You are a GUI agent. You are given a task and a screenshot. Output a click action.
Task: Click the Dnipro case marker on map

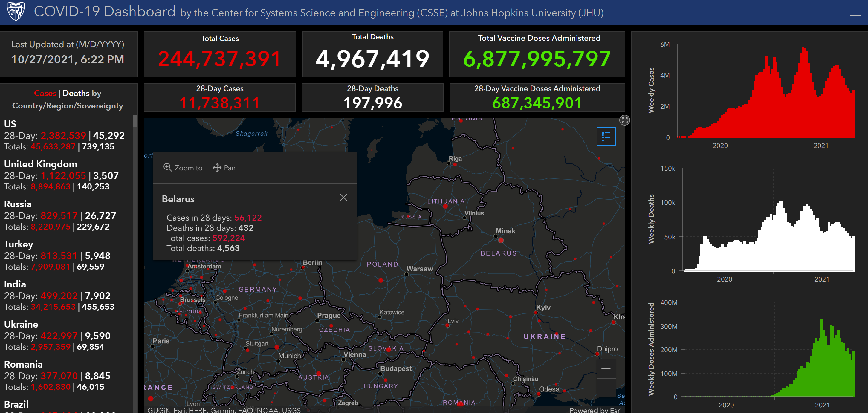point(597,354)
